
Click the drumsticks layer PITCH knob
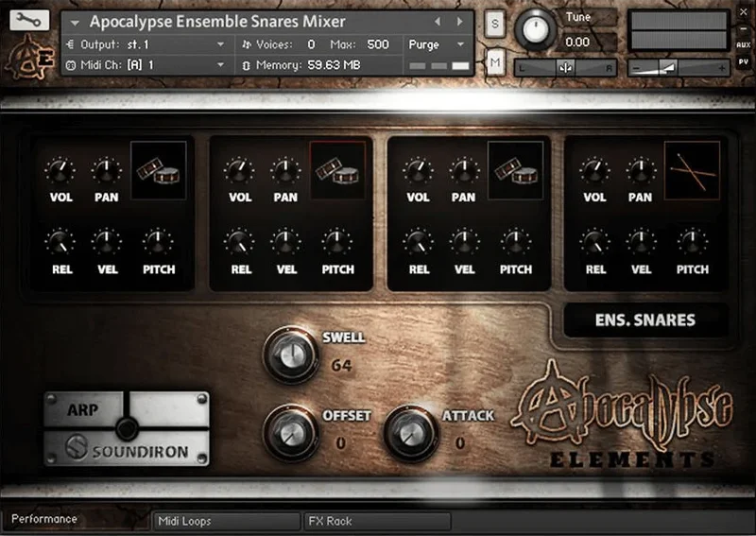[x=692, y=242]
